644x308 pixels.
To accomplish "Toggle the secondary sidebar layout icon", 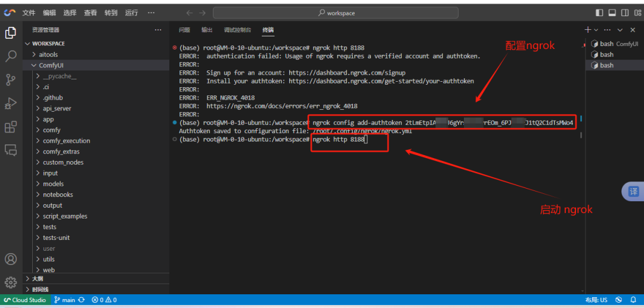I will (x=624, y=13).
